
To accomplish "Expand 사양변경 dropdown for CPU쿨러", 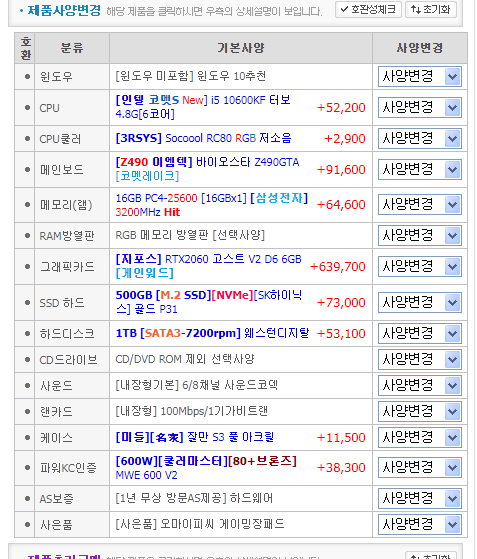I will [420, 138].
